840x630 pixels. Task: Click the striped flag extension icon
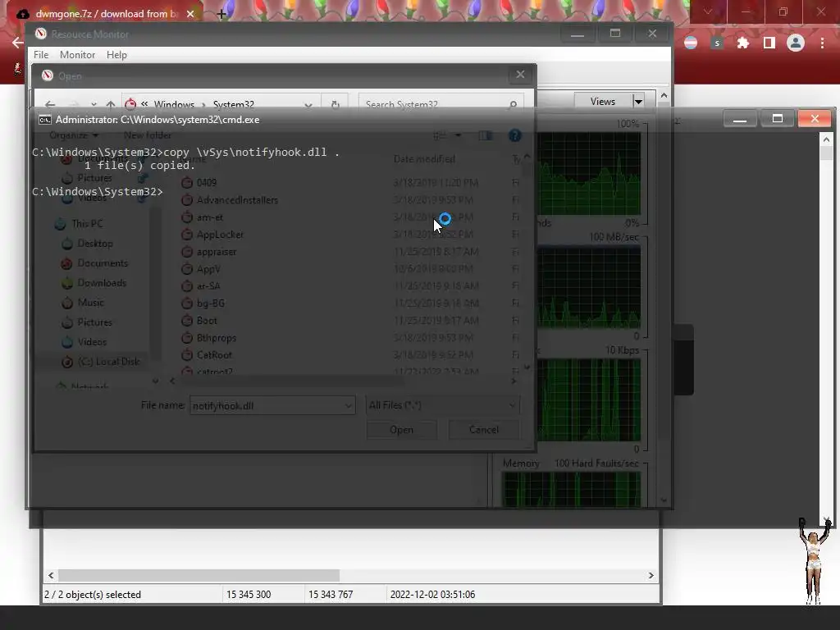point(691,43)
